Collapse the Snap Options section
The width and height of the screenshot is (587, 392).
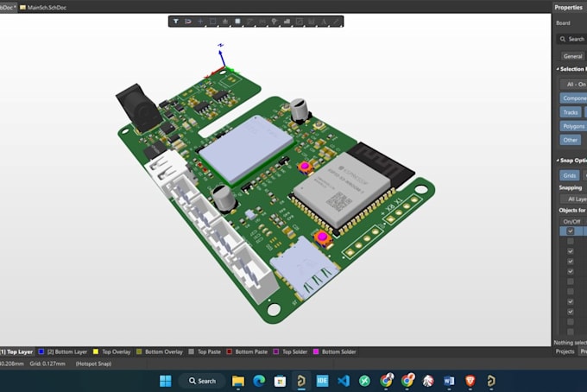(x=558, y=161)
